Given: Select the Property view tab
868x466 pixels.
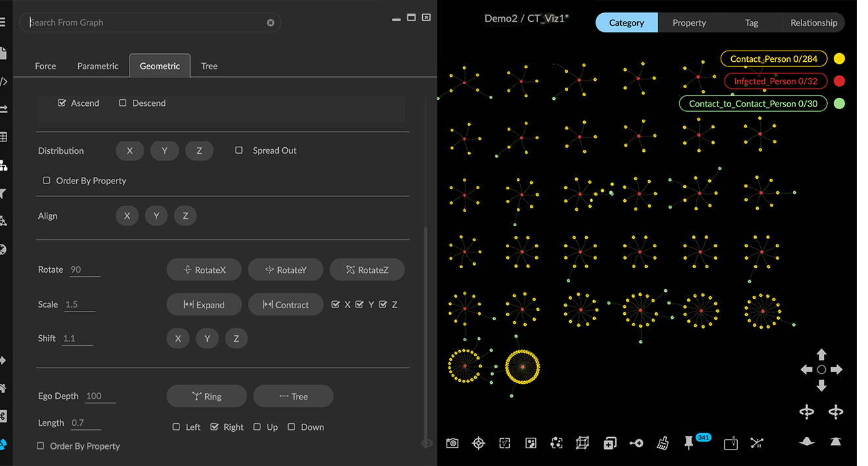Looking at the screenshot, I should click(688, 22).
